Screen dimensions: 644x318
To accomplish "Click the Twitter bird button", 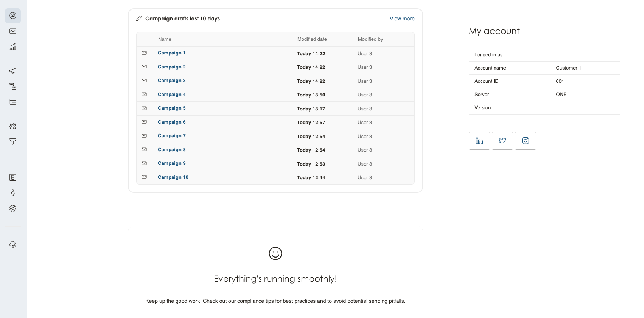I will point(502,141).
